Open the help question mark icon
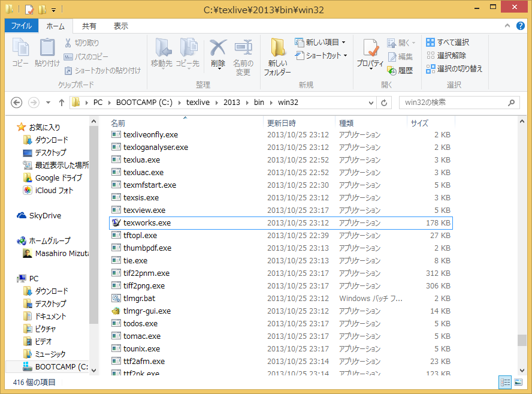This screenshot has width=532, height=394. 522,26
